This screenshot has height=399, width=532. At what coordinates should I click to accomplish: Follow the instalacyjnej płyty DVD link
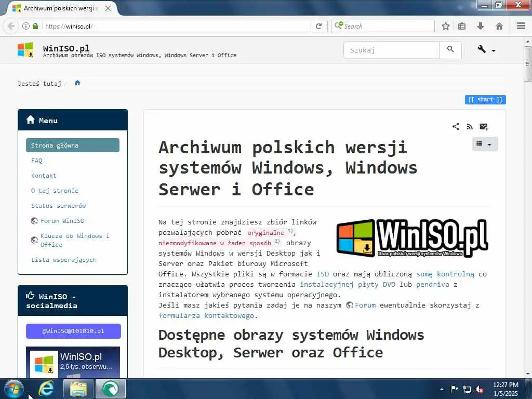(x=348, y=284)
